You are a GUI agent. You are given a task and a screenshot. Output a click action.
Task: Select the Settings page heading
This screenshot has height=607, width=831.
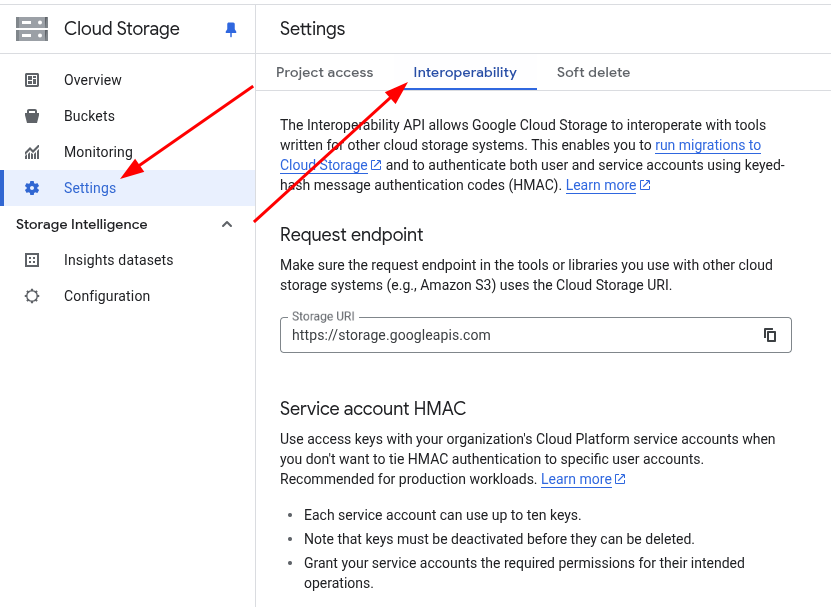[312, 29]
